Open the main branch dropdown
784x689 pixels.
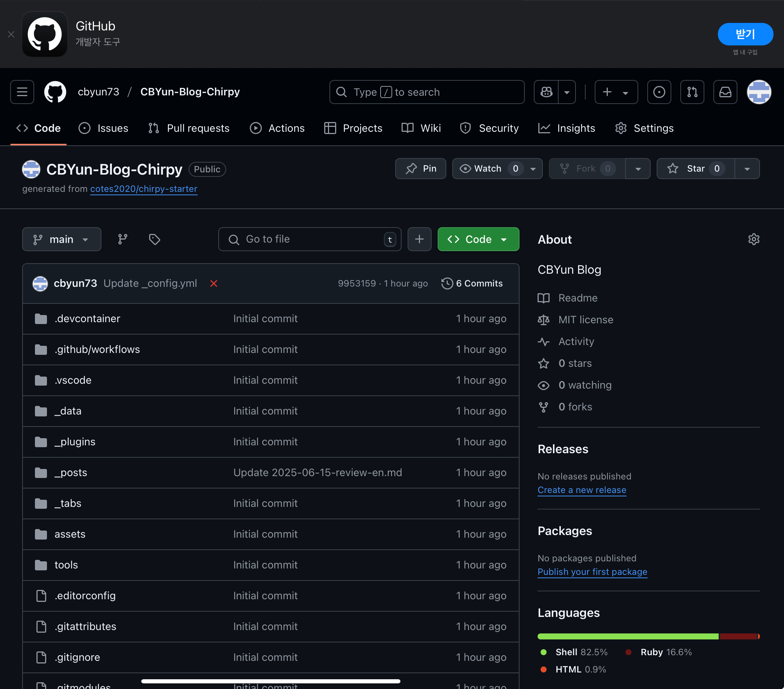click(x=61, y=239)
